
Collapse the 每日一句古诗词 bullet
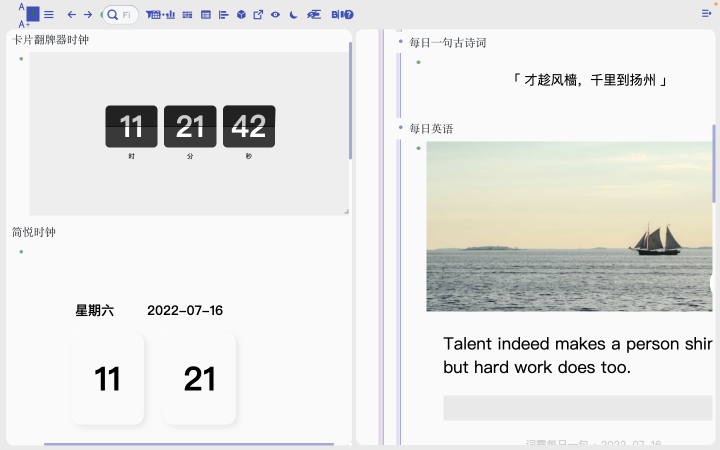coord(400,42)
